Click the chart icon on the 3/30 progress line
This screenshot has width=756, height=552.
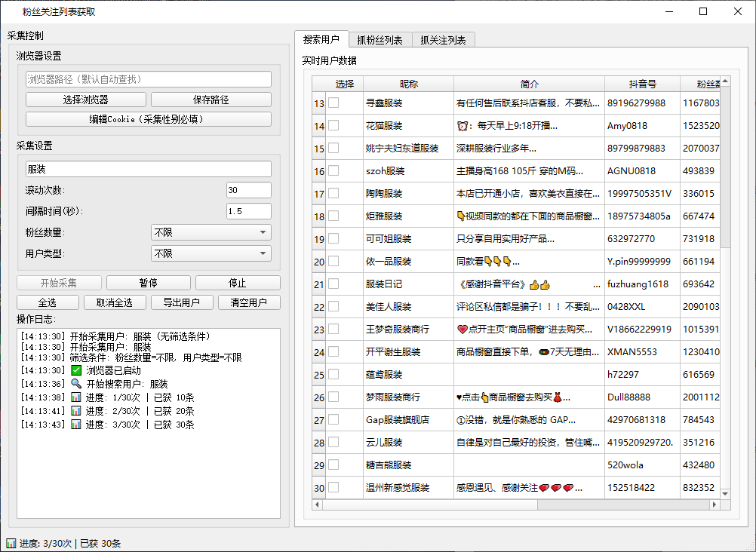coord(76,425)
